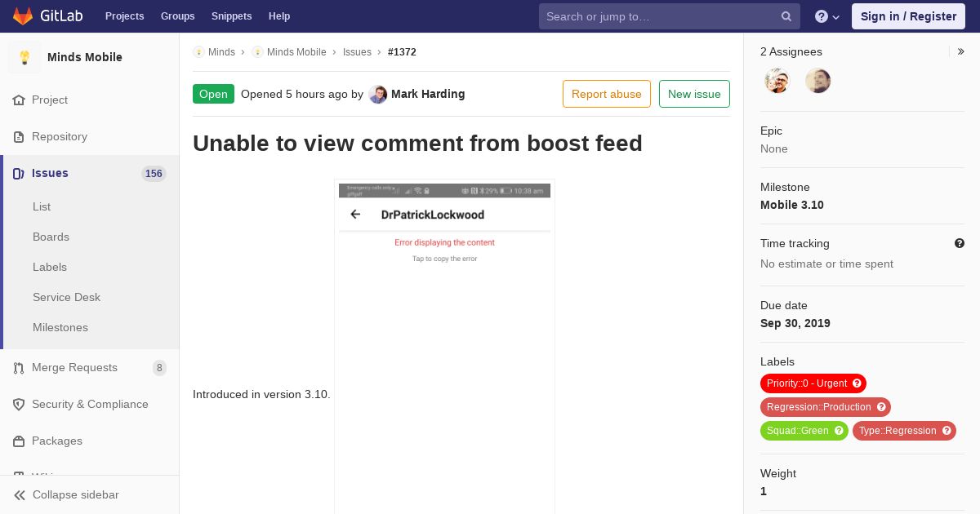Click help icon on Priority::0 label
Viewport: 980px width, 514px height.
(x=857, y=383)
